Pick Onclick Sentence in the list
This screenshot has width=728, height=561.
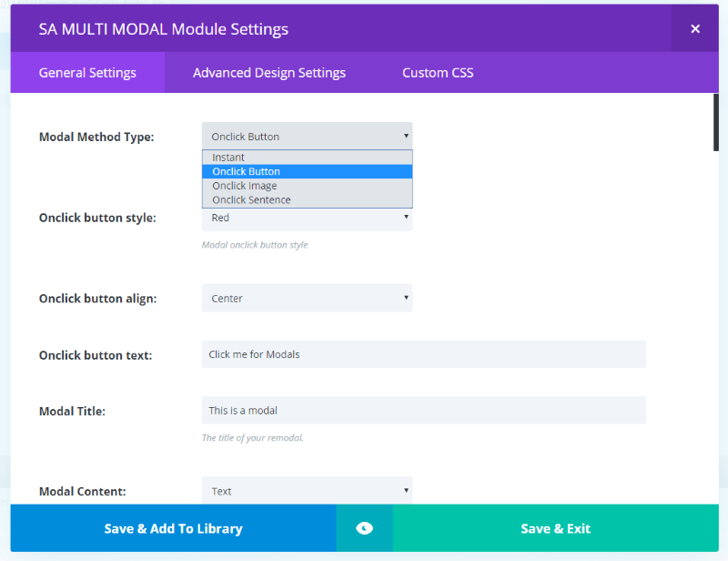tap(307, 199)
